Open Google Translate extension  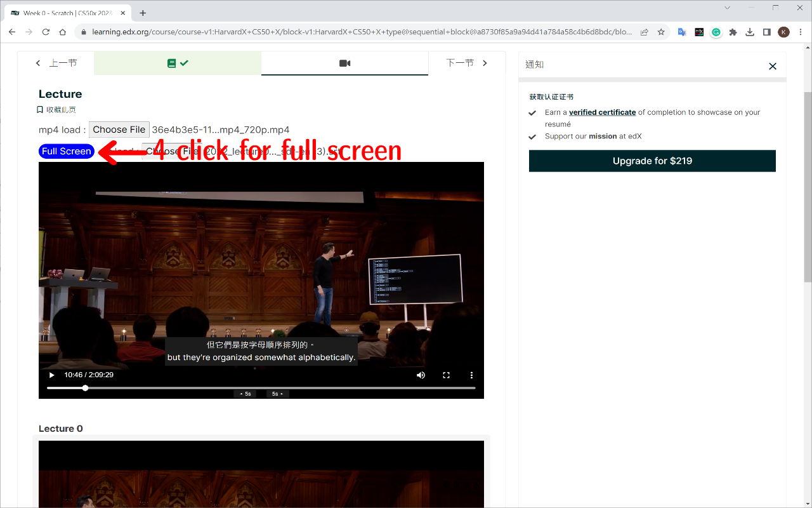682,32
